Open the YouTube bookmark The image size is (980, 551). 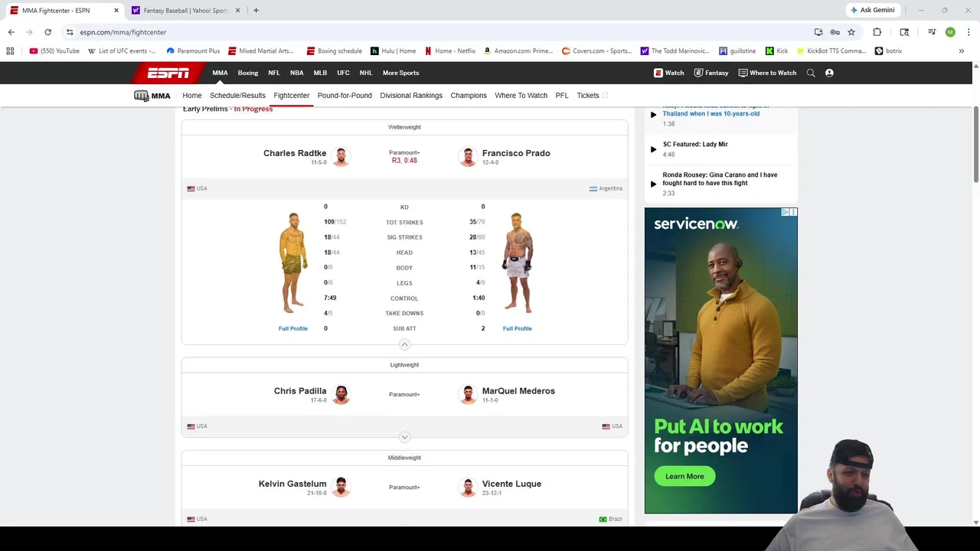tap(54, 51)
